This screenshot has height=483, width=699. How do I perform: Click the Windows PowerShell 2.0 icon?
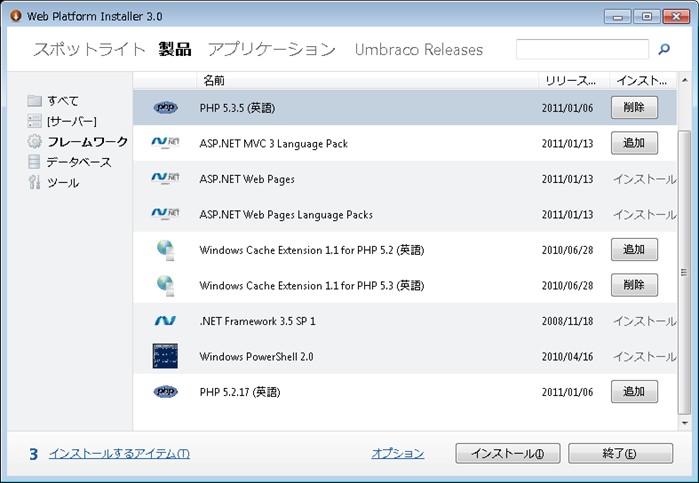pyautogui.click(x=165, y=356)
